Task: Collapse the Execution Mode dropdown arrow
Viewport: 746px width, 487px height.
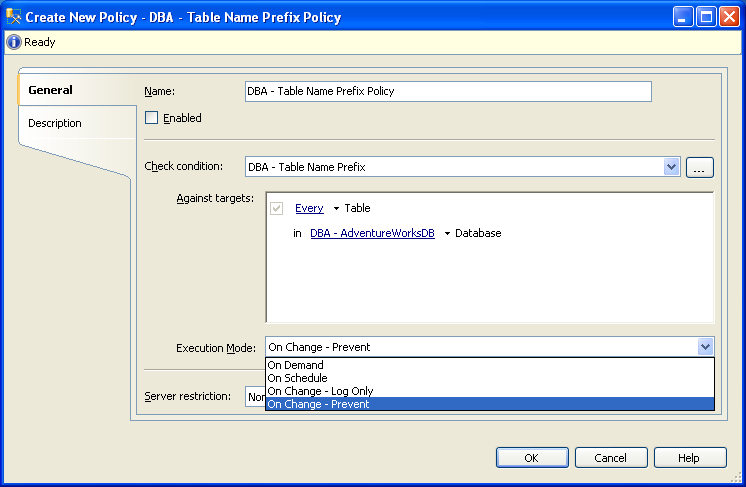Action: click(706, 347)
